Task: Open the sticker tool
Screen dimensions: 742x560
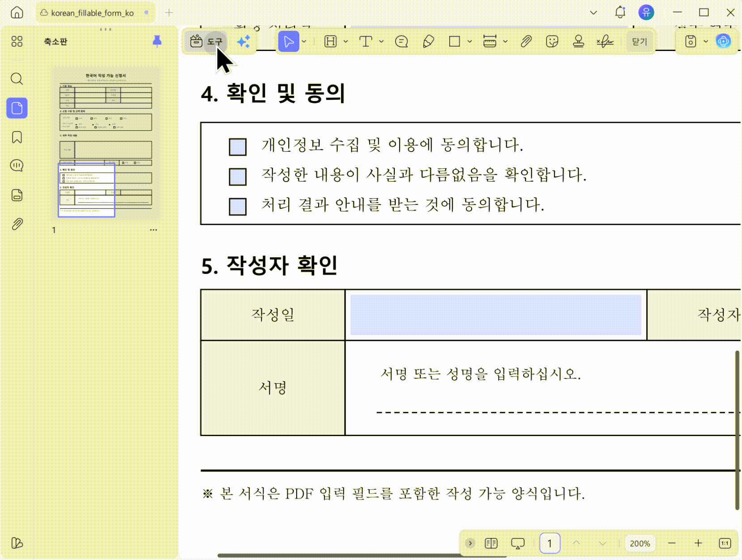Action: click(552, 42)
